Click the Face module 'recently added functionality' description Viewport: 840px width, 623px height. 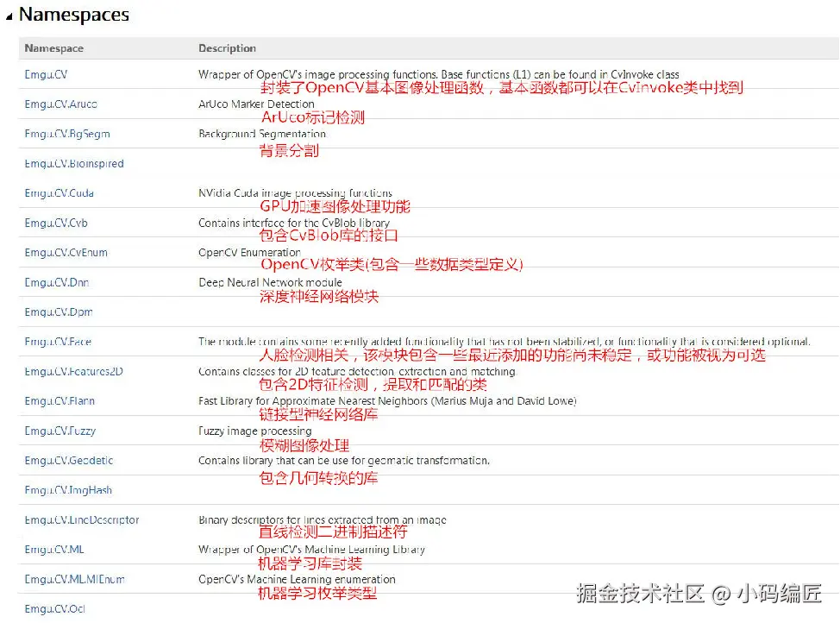[x=505, y=342]
